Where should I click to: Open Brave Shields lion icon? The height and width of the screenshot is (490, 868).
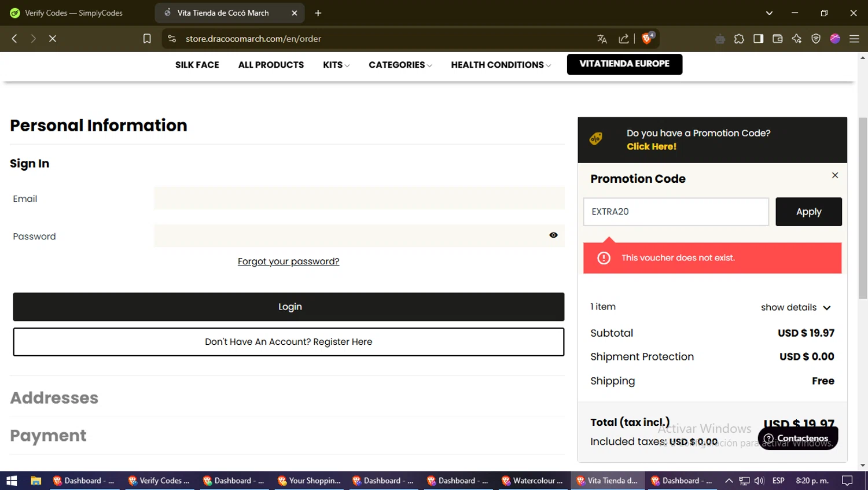(x=648, y=38)
